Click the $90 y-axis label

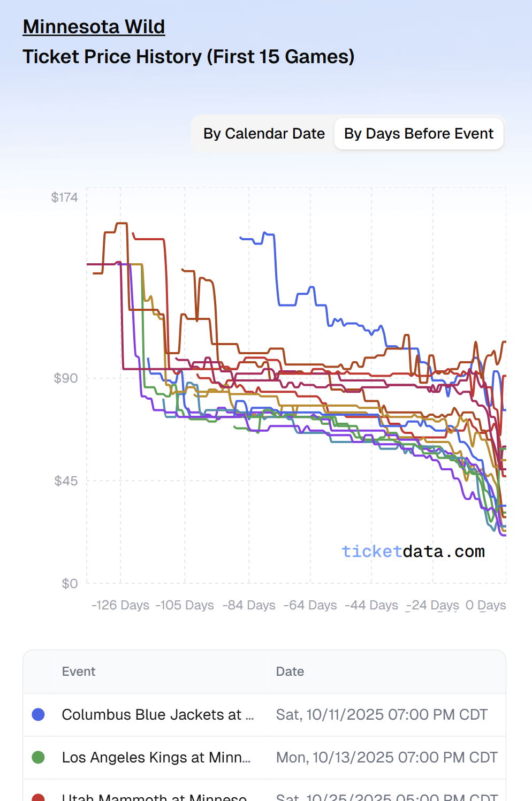click(x=65, y=378)
